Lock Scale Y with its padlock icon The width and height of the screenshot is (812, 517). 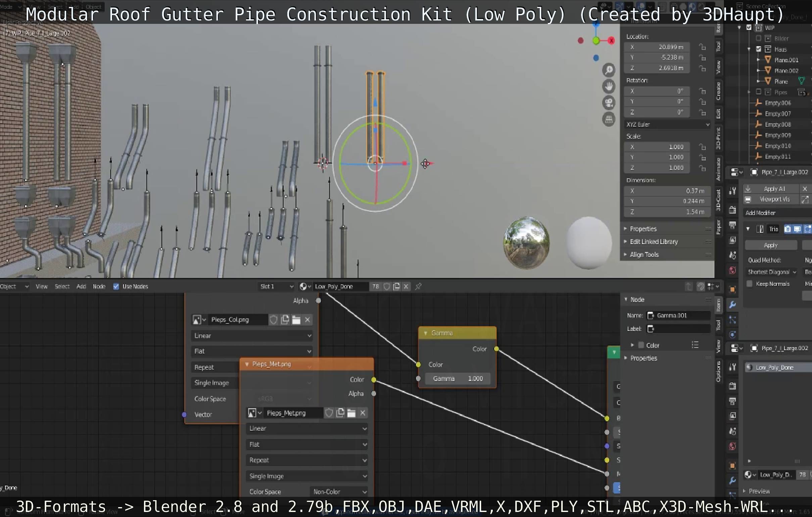(x=703, y=157)
